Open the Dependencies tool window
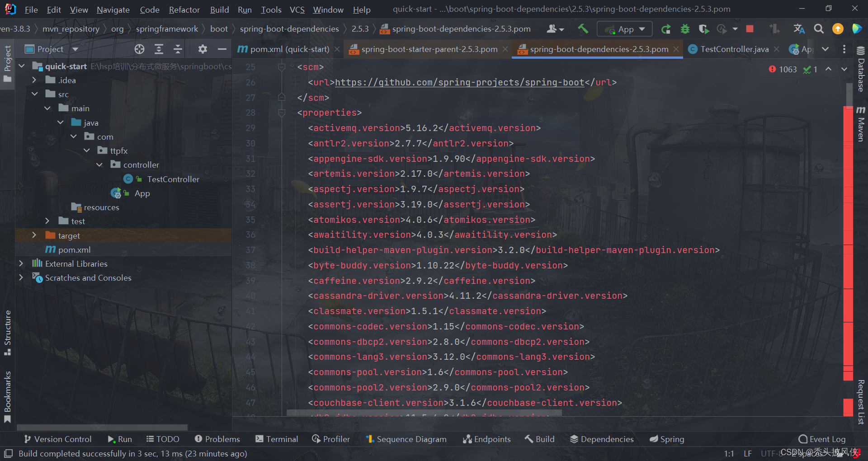 click(601, 439)
